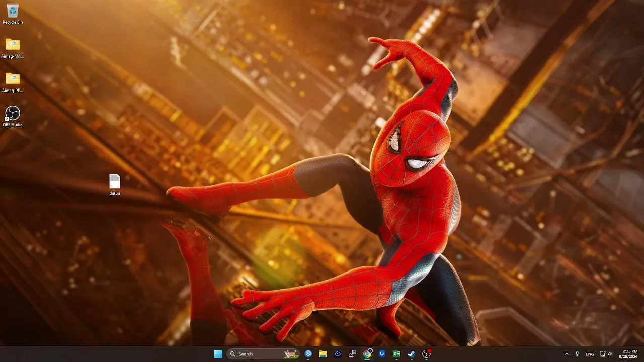Click the volume speaker icon

610,354
